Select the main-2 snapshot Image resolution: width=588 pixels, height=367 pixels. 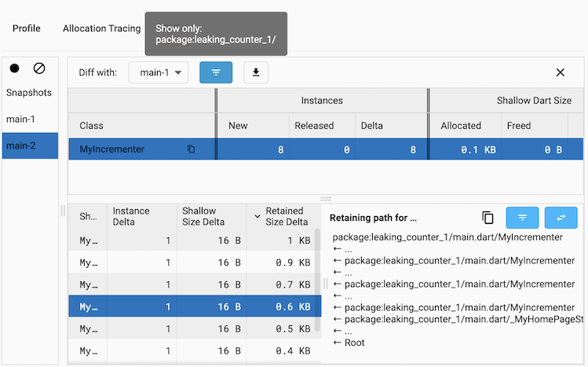(x=21, y=145)
